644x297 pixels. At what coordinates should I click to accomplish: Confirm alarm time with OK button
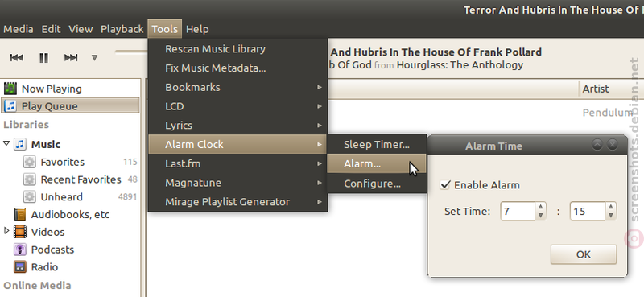coord(583,254)
